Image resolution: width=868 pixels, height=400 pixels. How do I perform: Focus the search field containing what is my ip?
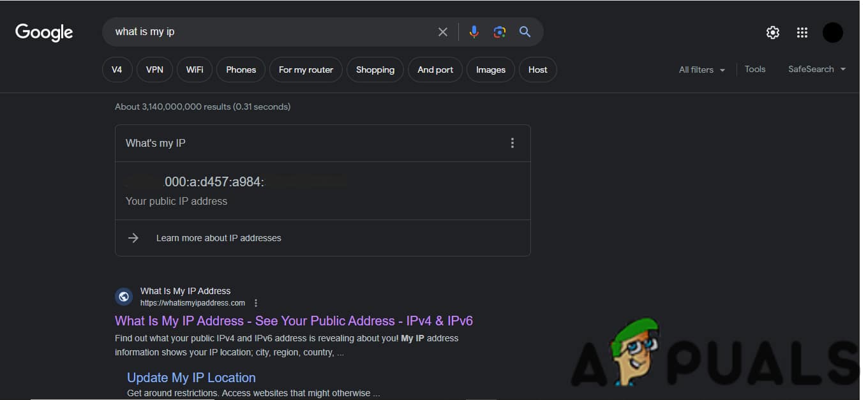(x=268, y=32)
